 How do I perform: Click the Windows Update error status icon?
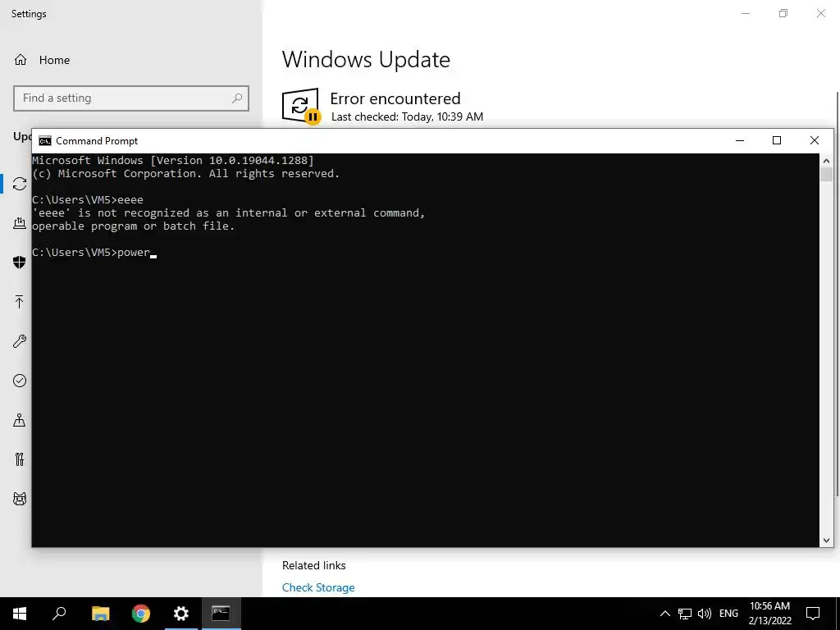[301, 106]
